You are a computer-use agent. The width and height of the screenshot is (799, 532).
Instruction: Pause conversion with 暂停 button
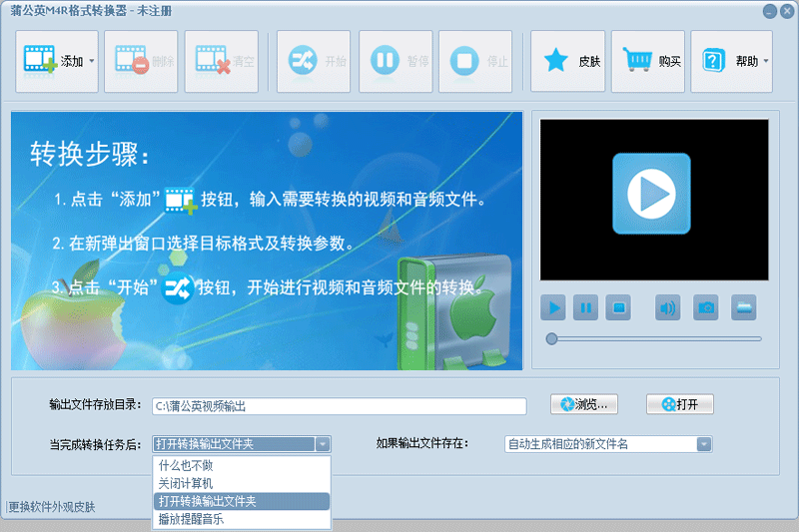[396, 61]
